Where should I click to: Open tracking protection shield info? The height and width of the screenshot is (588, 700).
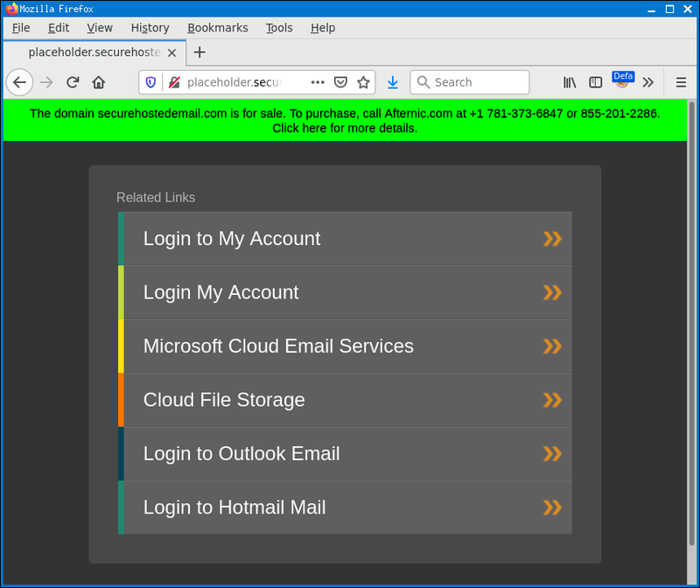(x=150, y=82)
